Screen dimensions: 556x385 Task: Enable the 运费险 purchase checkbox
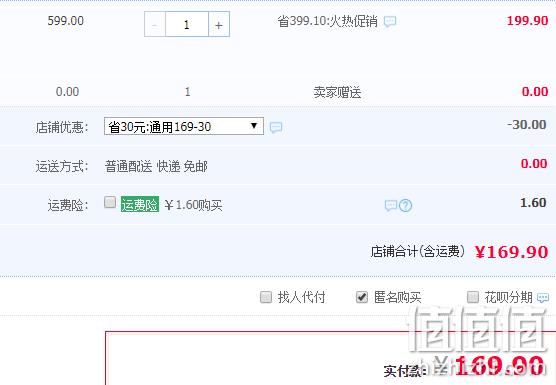(110, 202)
